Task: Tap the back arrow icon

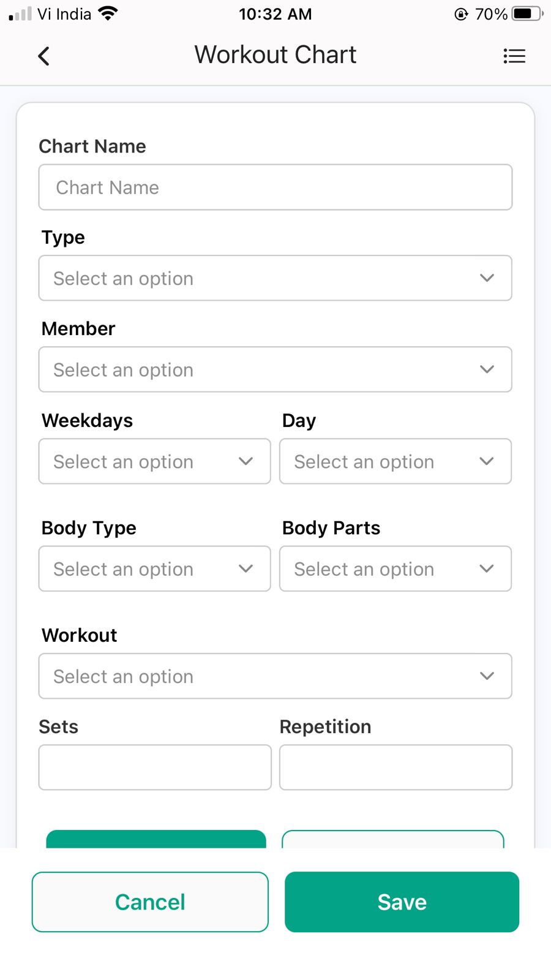Action: tap(43, 56)
